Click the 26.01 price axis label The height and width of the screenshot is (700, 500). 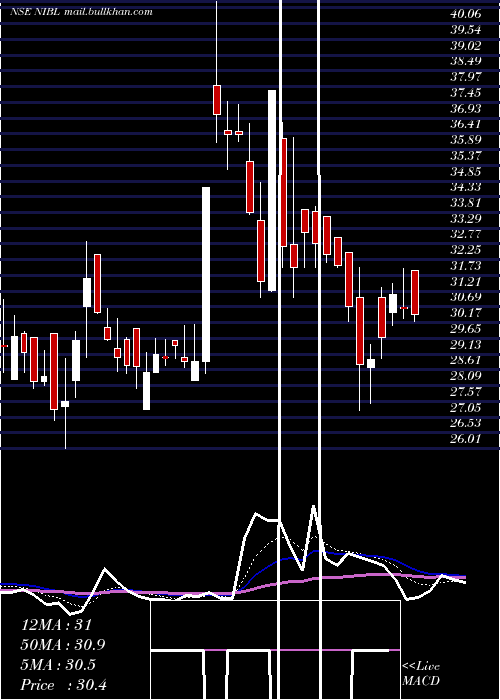coord(466,439)
